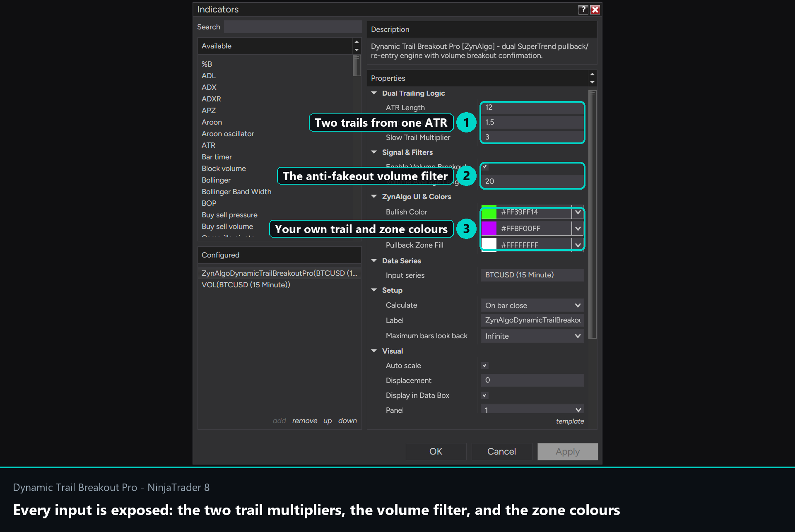795x532 pixels.
Task: Open the #FFBF00FF color dropdown arrow
Action: pos(578,229)
